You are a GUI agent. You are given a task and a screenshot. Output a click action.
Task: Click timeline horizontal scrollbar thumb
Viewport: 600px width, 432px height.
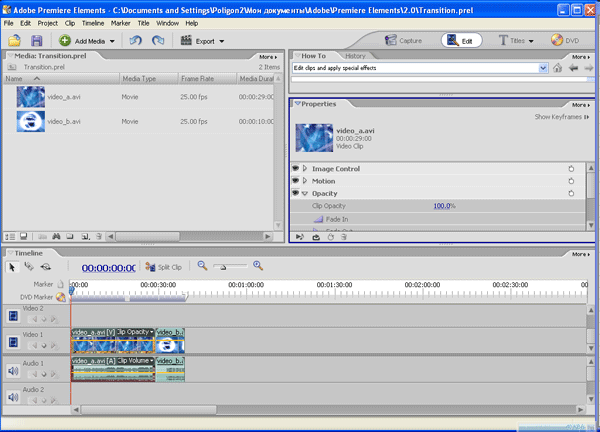[x=148, y=410]
